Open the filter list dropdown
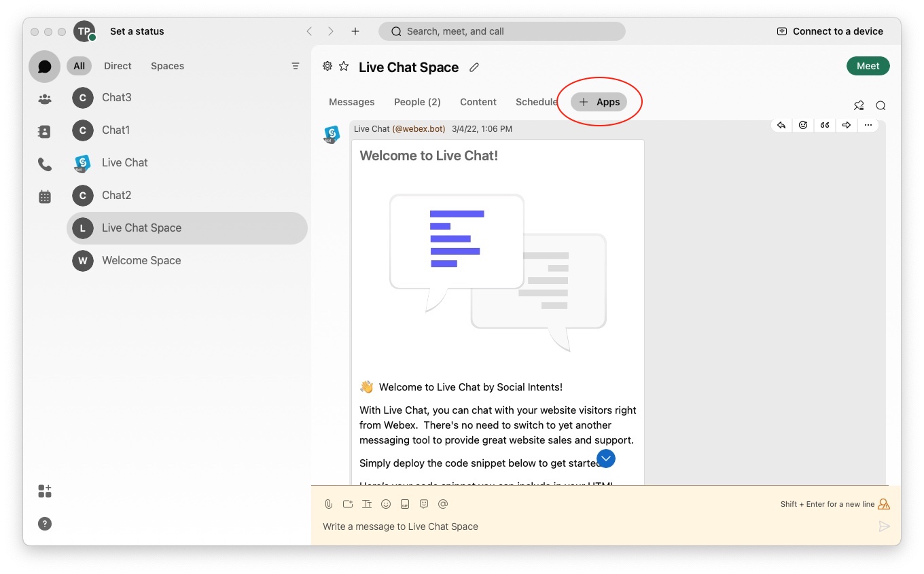Viewport: 924px width, 574px height. (296, 66)
